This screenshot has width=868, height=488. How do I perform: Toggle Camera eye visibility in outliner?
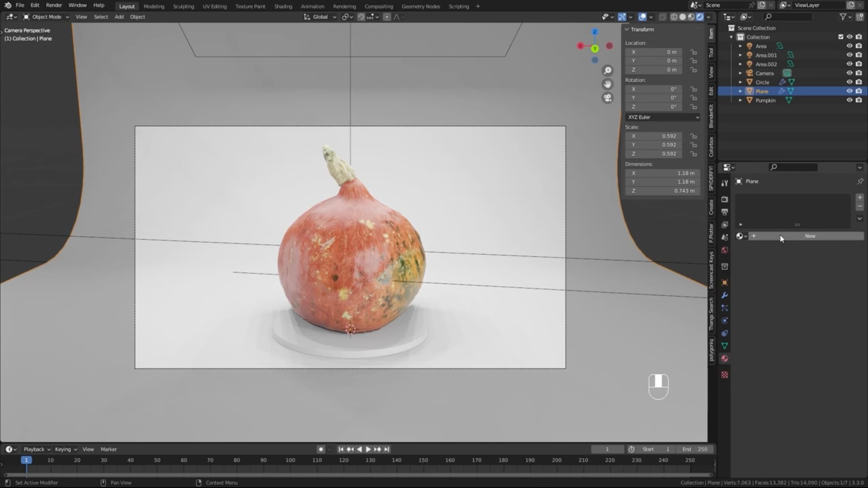pyautogui.click(x=849, y=73)
